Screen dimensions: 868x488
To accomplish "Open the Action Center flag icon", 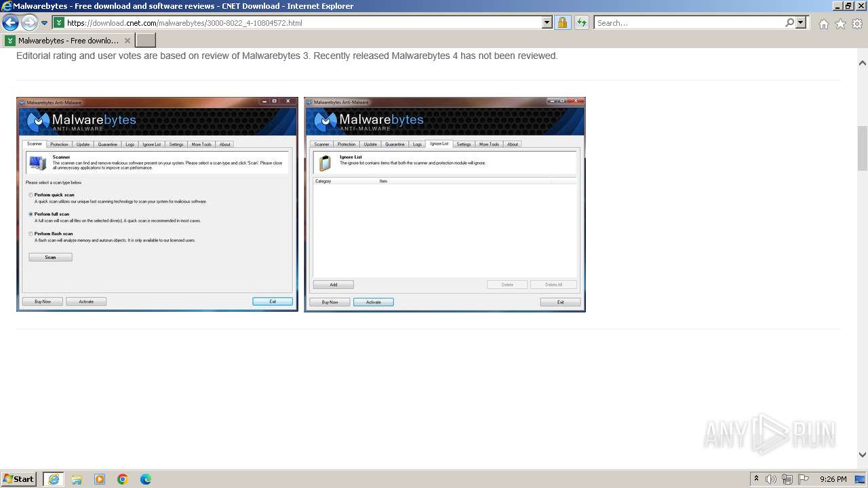I will (x=804, y=479).
